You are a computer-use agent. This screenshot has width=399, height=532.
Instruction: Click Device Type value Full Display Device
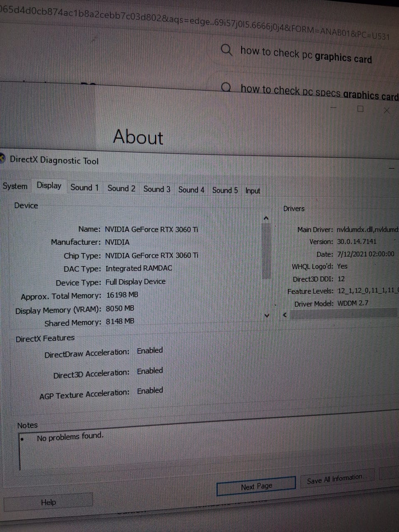(x=135, y=282)
